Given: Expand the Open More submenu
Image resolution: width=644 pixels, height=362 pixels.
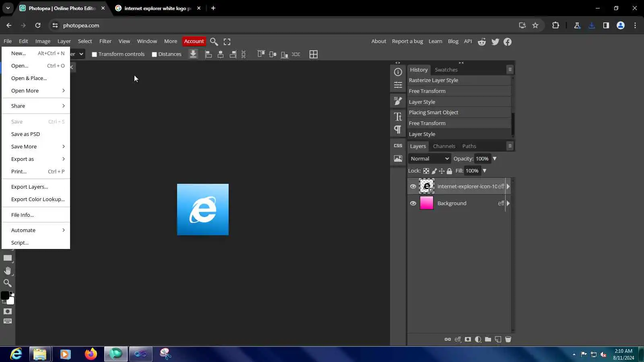Looking at the screenshot, I should click(x=36, y=91).
